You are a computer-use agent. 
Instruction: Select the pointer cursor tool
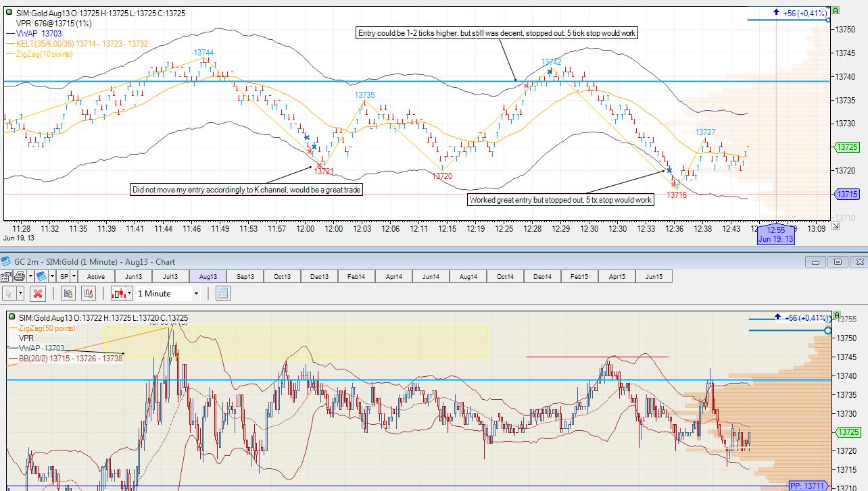click(9, 293)
